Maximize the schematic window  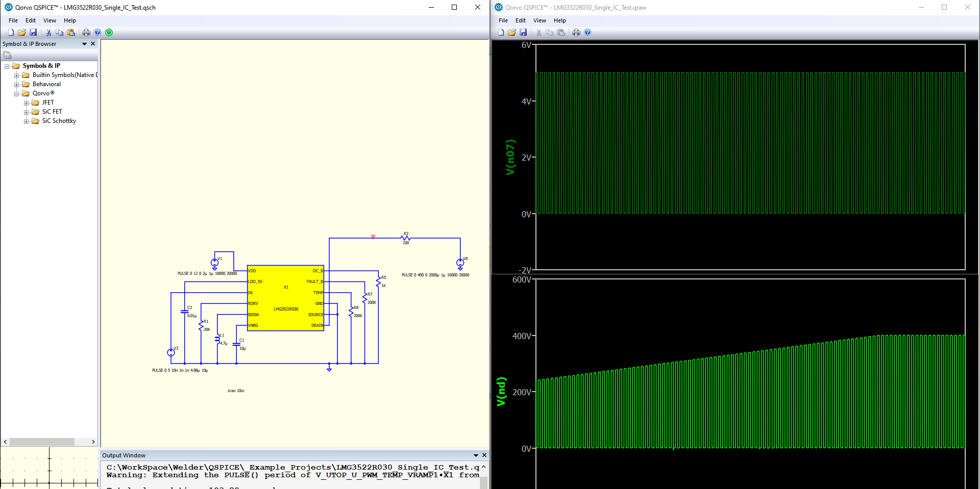click(x=454, y=7)
